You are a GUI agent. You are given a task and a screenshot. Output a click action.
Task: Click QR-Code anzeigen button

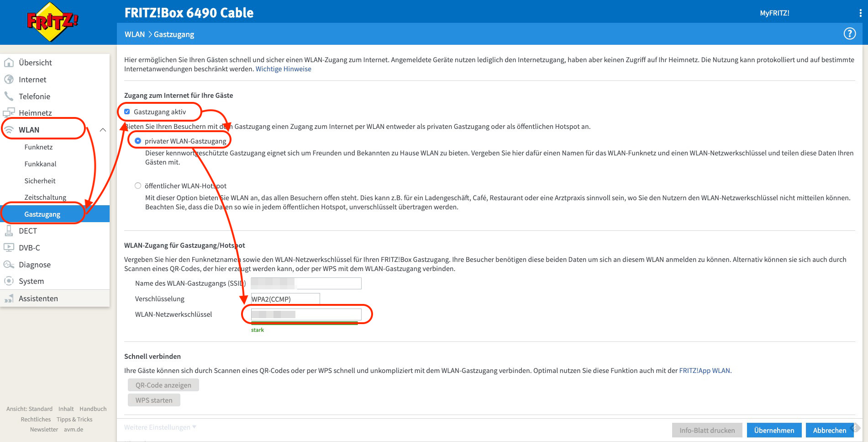(163, 385)
